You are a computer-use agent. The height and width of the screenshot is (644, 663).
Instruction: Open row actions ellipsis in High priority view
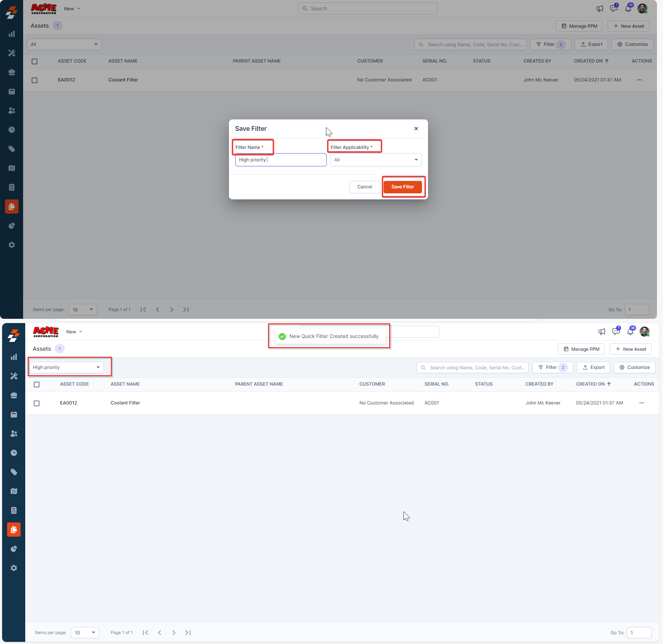point(642,403)
